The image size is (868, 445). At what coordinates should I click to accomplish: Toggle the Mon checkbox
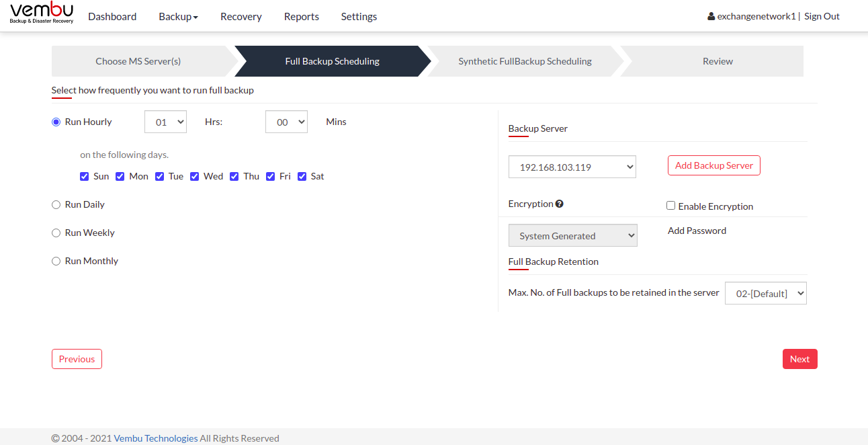[x=120, y=176]
